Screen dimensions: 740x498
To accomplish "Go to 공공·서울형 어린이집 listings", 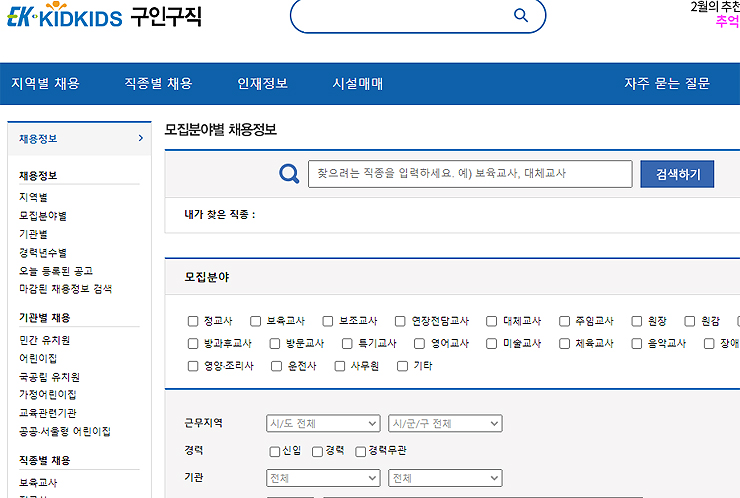I will [x=65, y=431].
